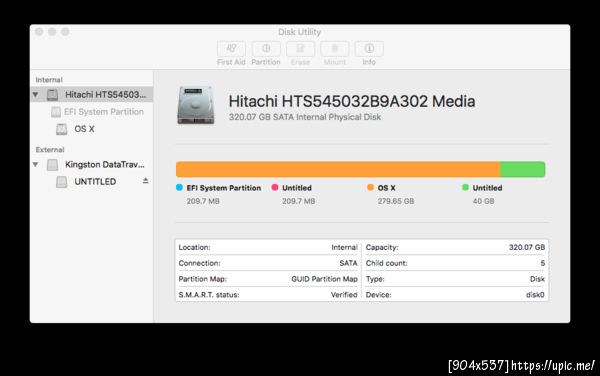Click the 279.65 GB size text
The image size is (600, 376).
coord(396,201)
